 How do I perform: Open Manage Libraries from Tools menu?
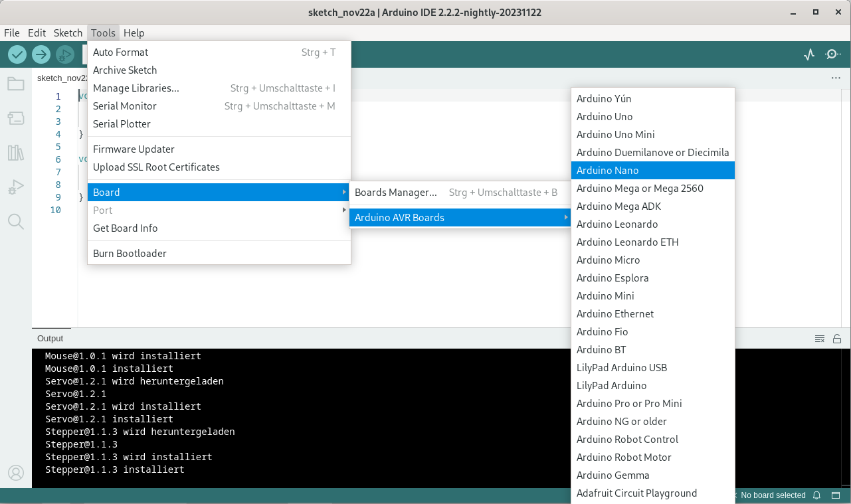point(219,88)
